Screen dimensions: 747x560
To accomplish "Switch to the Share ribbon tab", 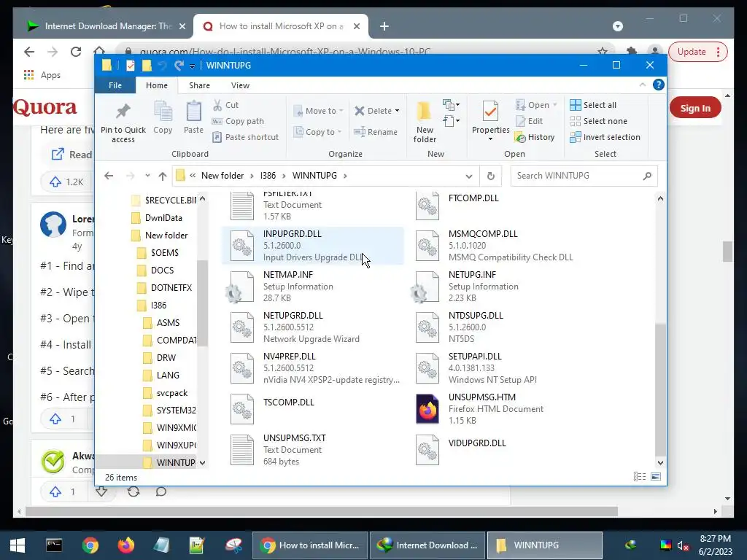I will [x=199, y=85].
